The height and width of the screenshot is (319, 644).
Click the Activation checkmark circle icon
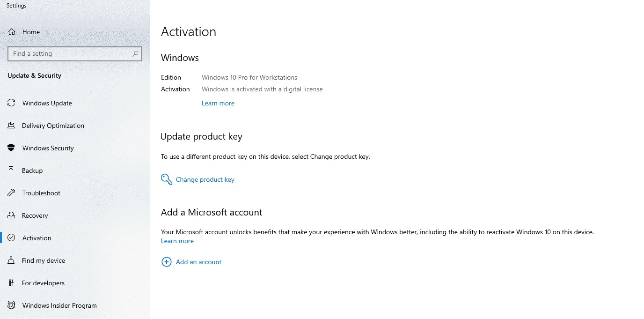pos(12,238)
